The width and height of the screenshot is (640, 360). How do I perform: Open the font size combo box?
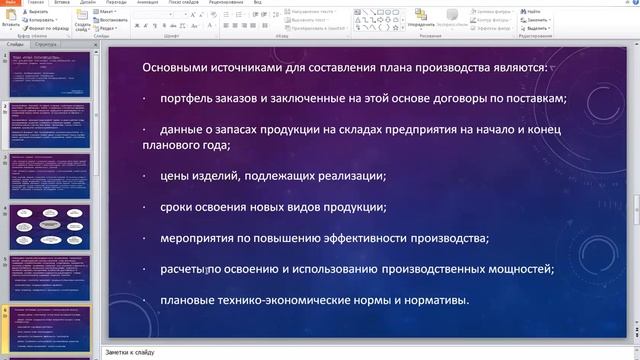pos(181,15)
